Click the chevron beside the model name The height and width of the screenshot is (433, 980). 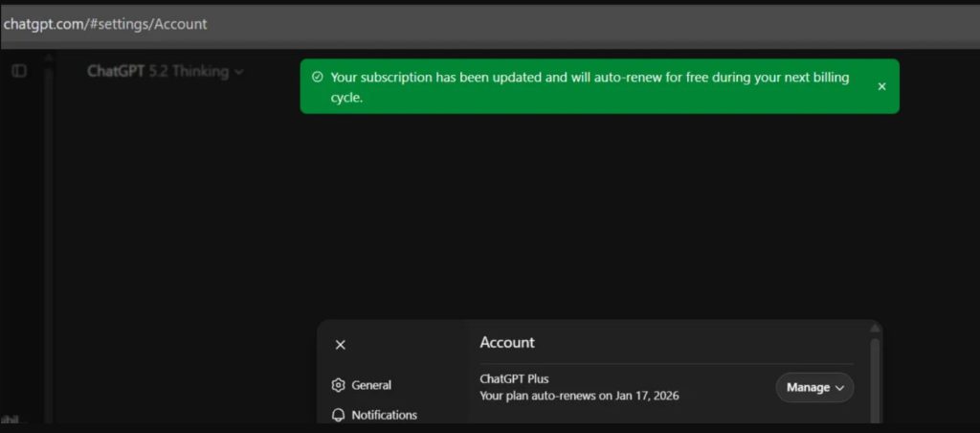coord(238,72)
